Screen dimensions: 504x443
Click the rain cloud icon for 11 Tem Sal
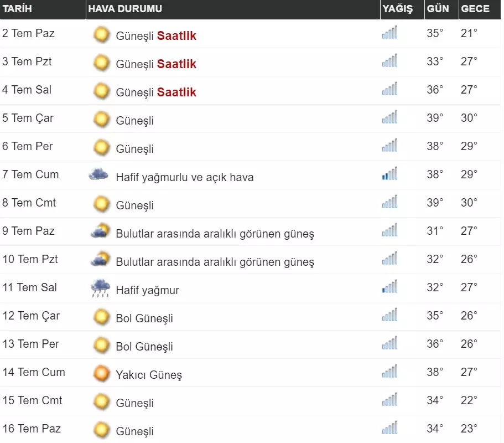[100, 289]
